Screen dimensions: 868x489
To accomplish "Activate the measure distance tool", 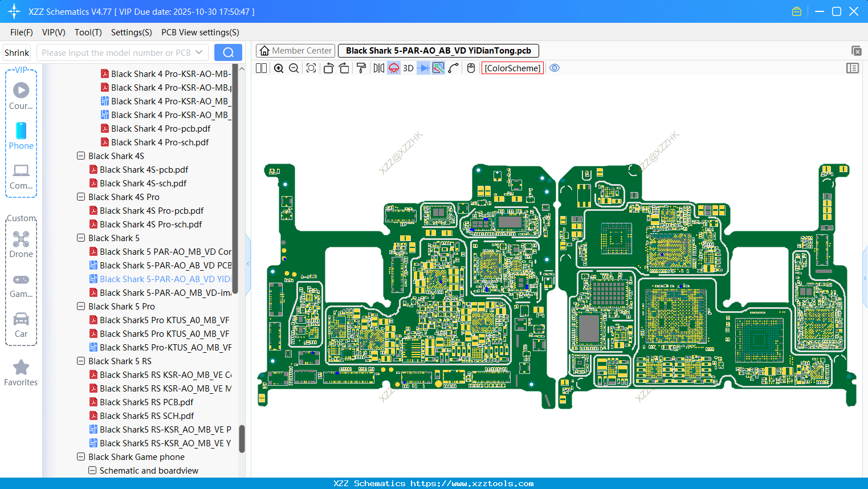I will point(454,68).
